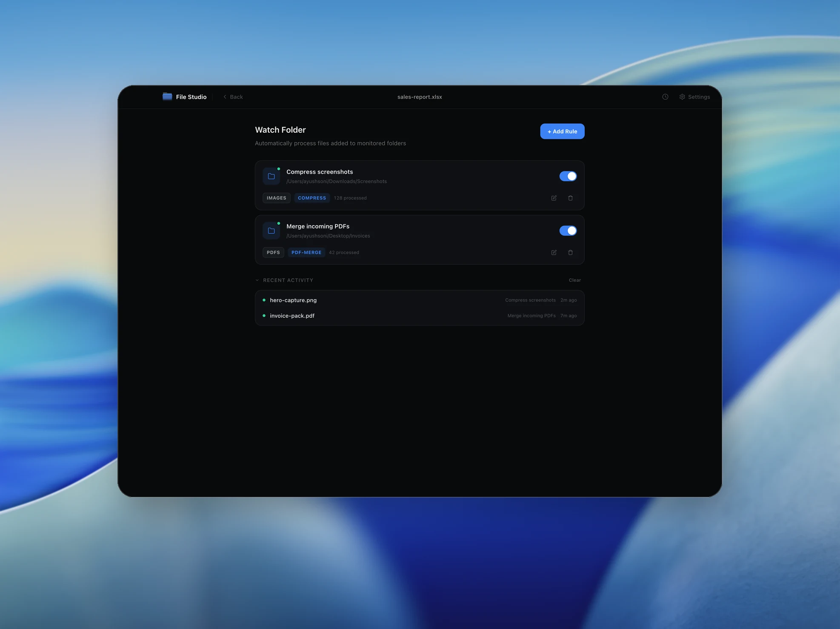
Task: Click the IMAGES tag
Action: tap(277, 198)
